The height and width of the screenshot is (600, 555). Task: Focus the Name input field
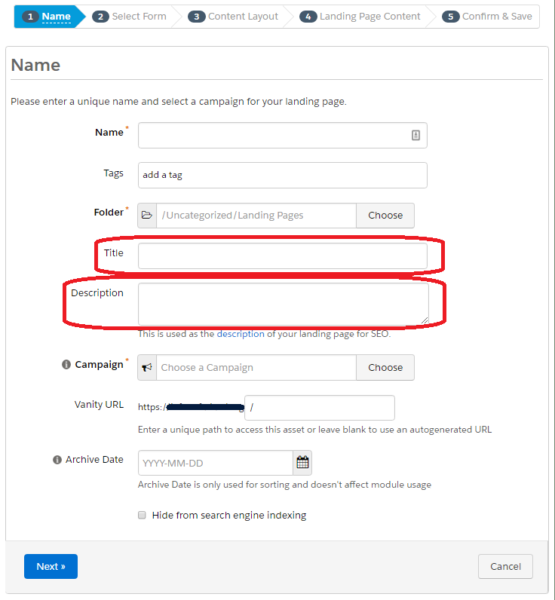282,135
